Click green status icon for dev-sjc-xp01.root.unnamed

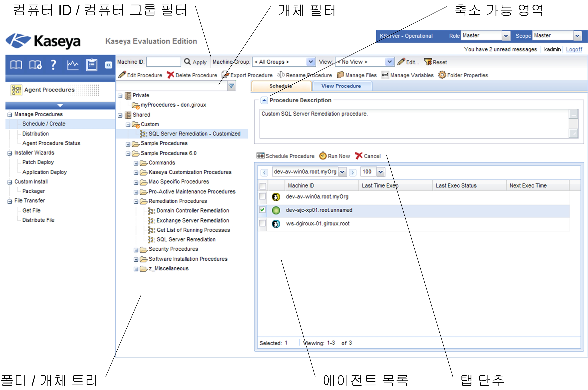tap(276, 210)
